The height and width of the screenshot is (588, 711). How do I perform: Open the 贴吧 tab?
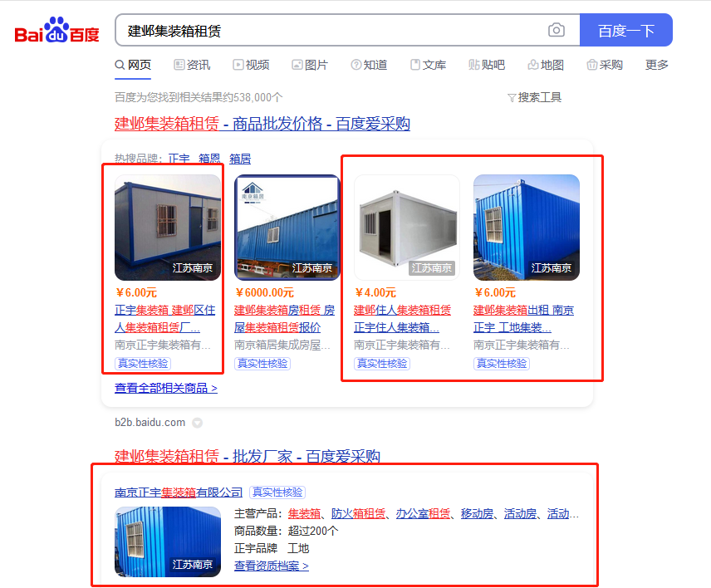[x=487, y=65]
